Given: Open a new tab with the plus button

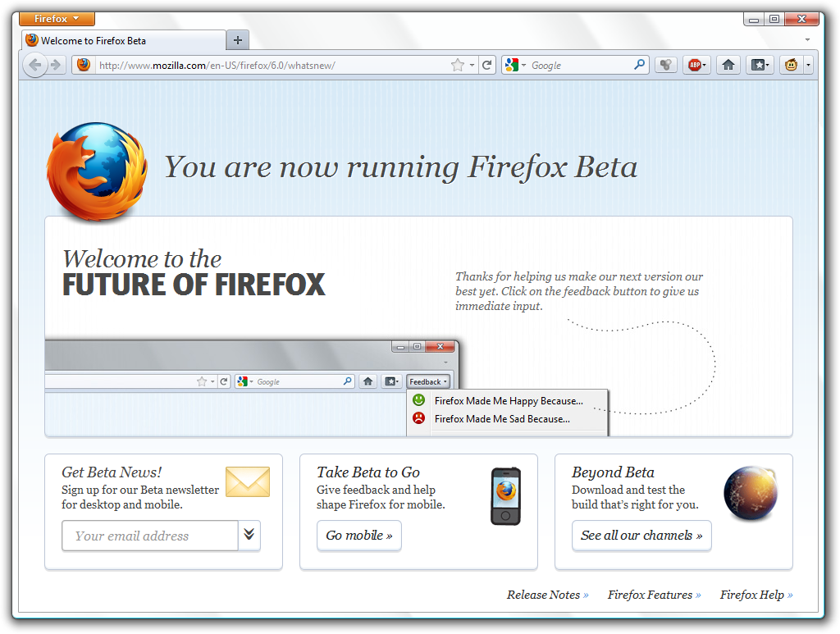Looking at the screenshot, I should pyautogui.click(x=238, y=40).
